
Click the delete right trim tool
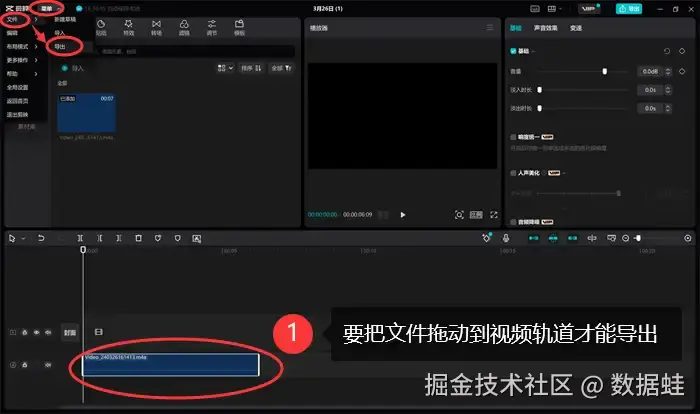pos(119,238)
